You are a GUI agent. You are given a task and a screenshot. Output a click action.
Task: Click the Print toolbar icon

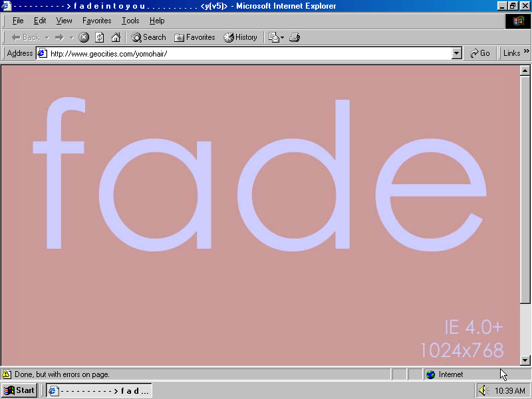pyautogui.click(x=295, y=37)
